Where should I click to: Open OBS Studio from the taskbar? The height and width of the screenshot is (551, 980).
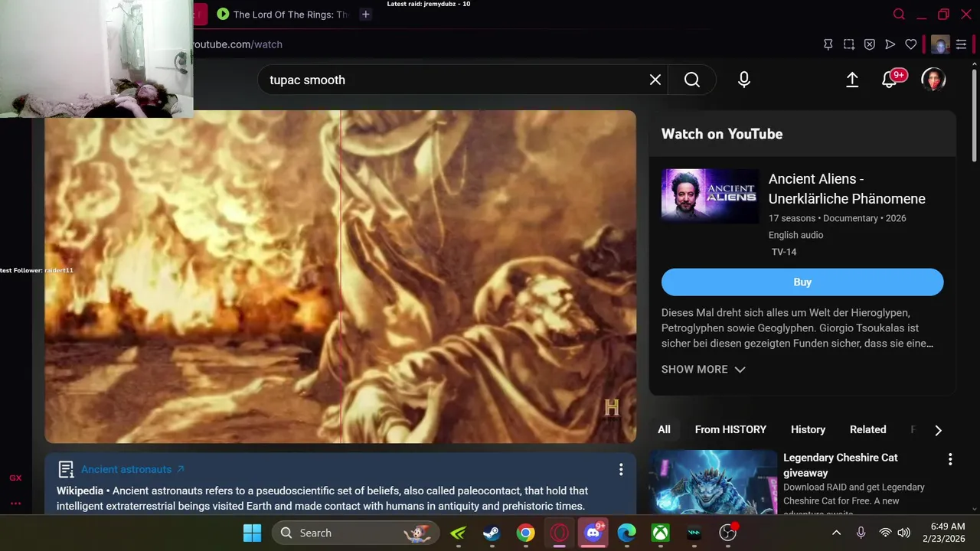coord(728,533)
